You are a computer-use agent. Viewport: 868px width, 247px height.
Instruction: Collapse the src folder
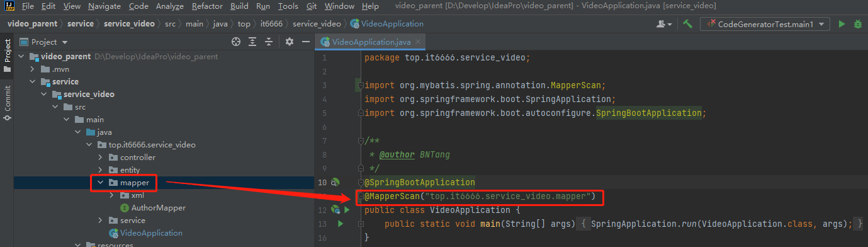55,106
